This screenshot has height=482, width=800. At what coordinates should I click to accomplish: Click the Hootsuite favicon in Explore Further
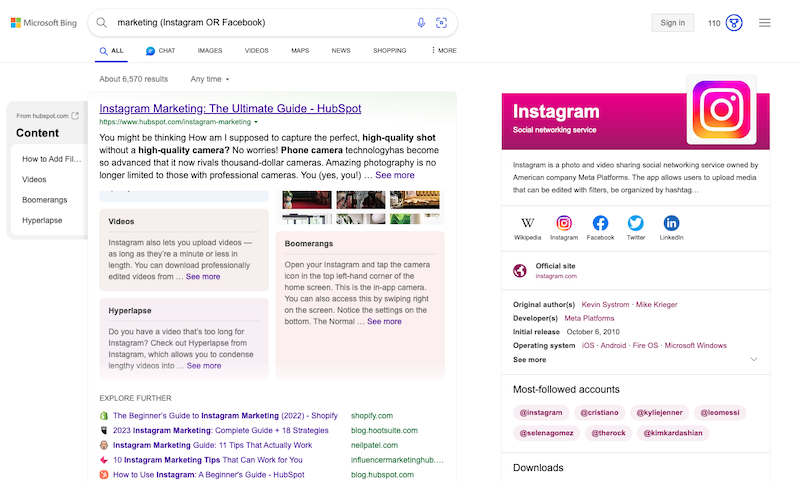pyautogui.click(x=104, y=430)
